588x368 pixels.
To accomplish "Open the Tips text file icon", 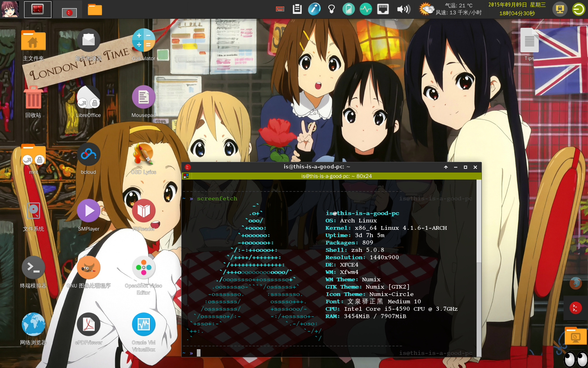I will coord(530,40).
